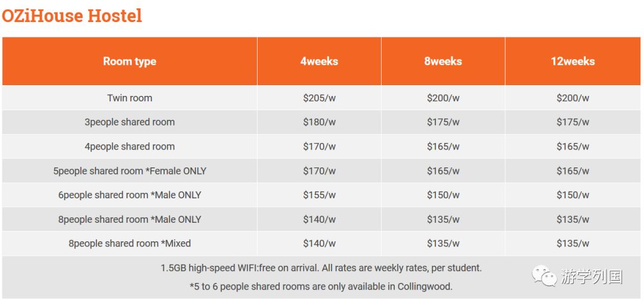Click 6people room 4weeks price $155/w
644x305 pixels.
pyautogui.click(x=320, y=195)
